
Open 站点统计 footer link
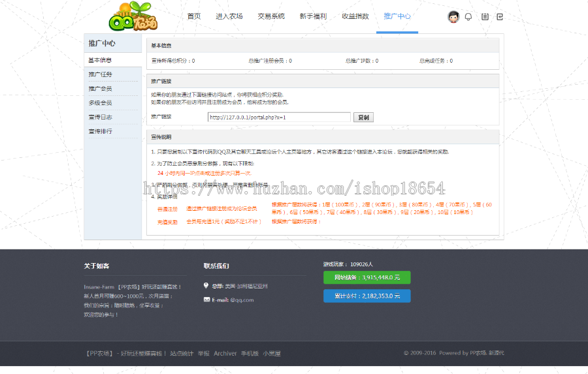(x=182, y=353)
